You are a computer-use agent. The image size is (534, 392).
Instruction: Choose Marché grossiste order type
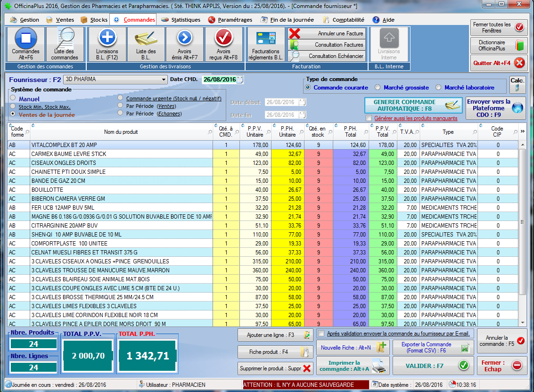(x=378, y=88)
